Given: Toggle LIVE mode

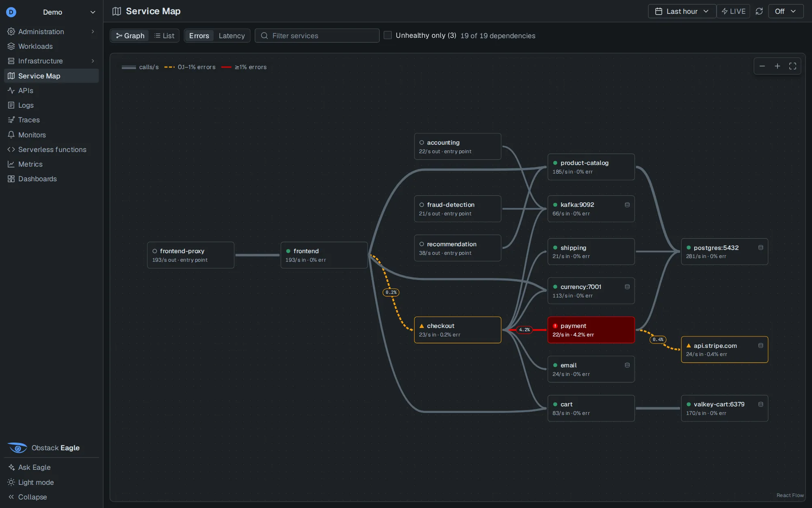Looking at the screenshot, I should coord(733,11).
